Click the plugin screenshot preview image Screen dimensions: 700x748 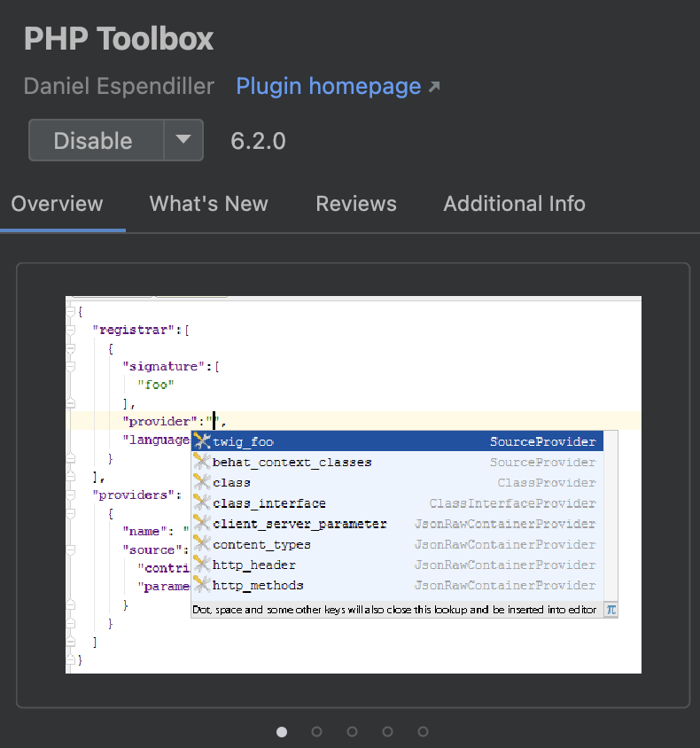pos(354,485)
